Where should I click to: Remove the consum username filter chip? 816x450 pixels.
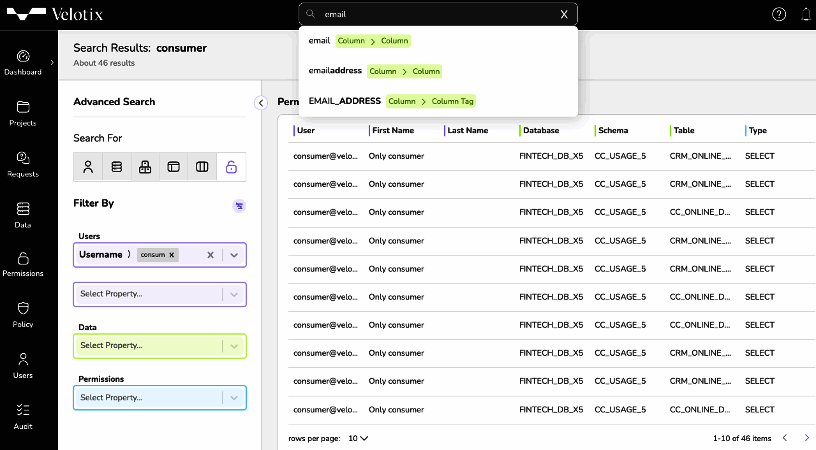tap(171, 255)
